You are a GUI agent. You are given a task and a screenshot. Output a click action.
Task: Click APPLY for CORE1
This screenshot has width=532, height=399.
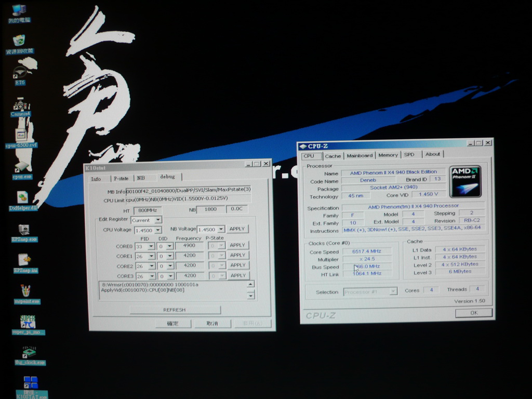[x=237, y=255]
